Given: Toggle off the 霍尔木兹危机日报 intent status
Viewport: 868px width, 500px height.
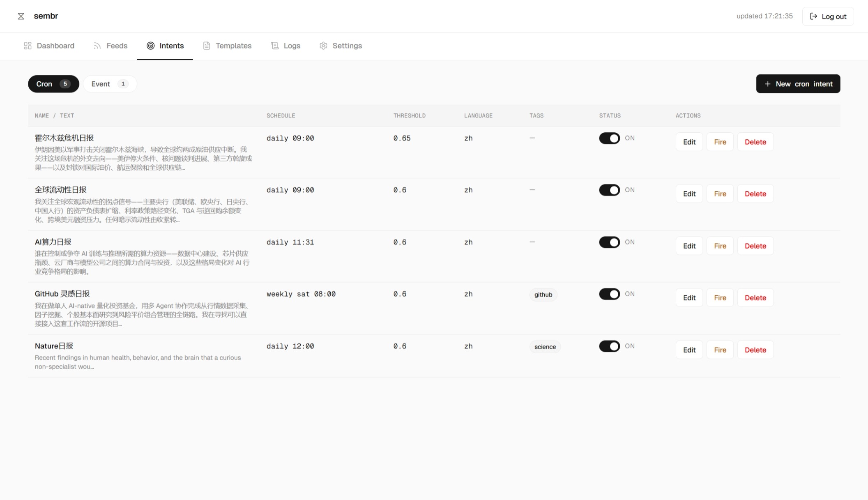Looking at the screenshot, I should [610, 138].
